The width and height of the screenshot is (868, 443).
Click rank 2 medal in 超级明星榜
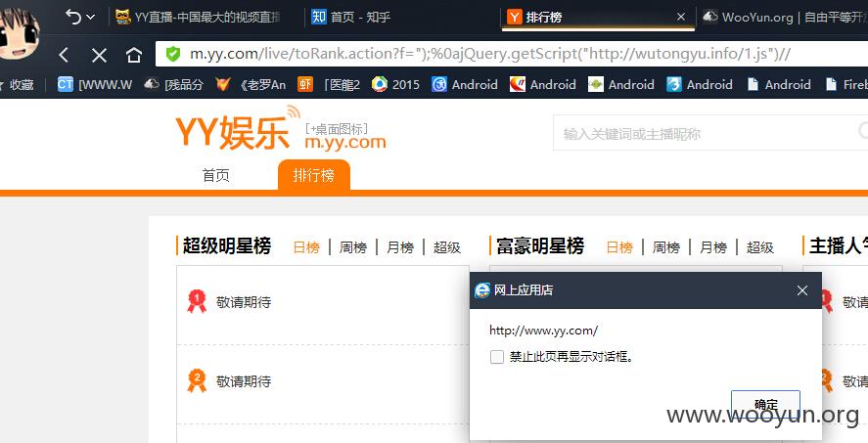click(x=197, y=381)
